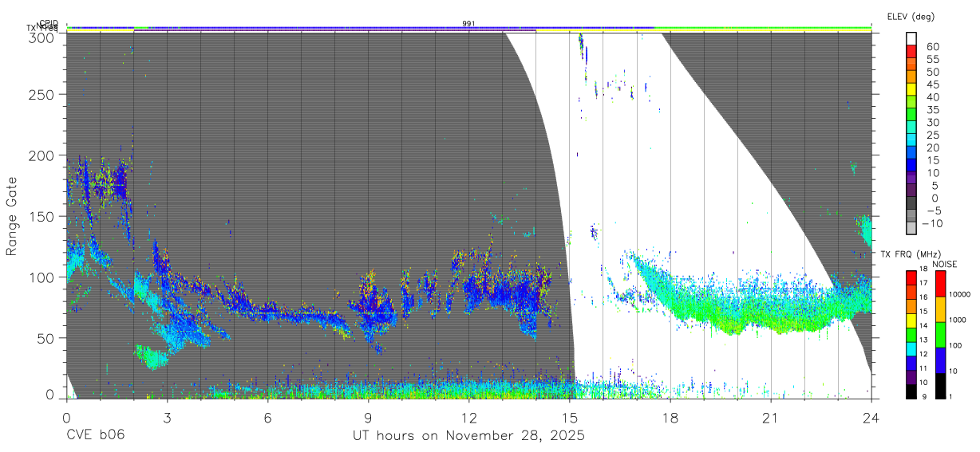Screen dimensions: 980x452
Task: Click the 991 CPID value at top
Action: point(468,23)
